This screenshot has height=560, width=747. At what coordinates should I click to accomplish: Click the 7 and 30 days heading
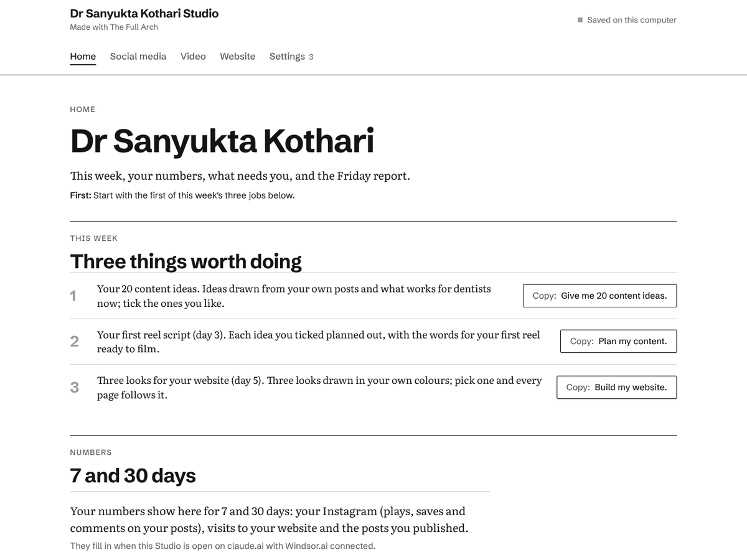click(x=133, y=475)
